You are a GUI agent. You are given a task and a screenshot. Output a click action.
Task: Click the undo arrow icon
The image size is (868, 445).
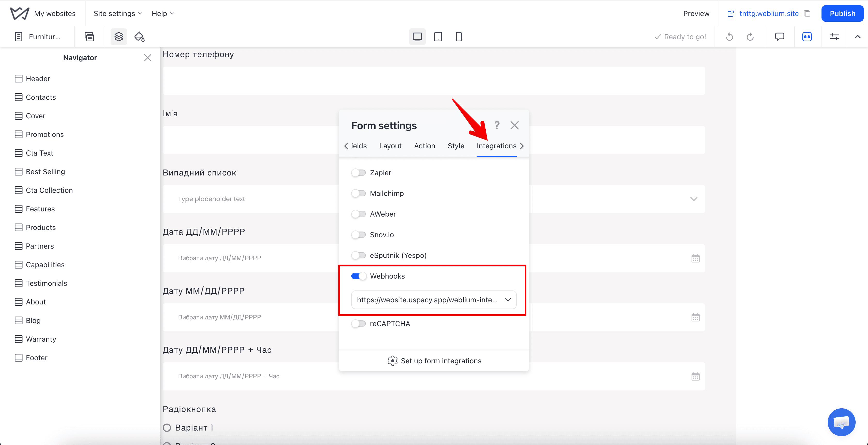click(730, 37)
